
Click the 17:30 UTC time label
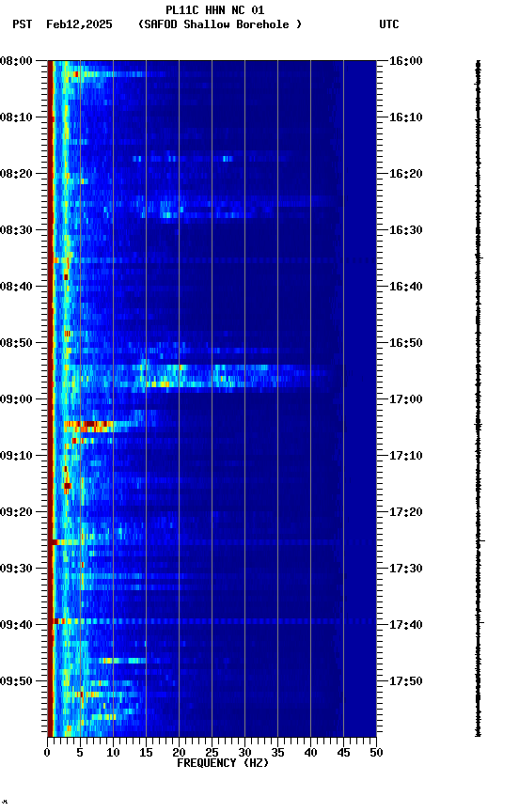(x=405, y=569)
